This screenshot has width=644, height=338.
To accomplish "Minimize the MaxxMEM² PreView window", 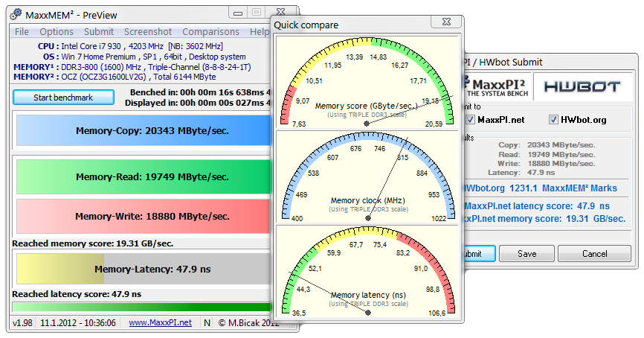I will click(238, 13).
